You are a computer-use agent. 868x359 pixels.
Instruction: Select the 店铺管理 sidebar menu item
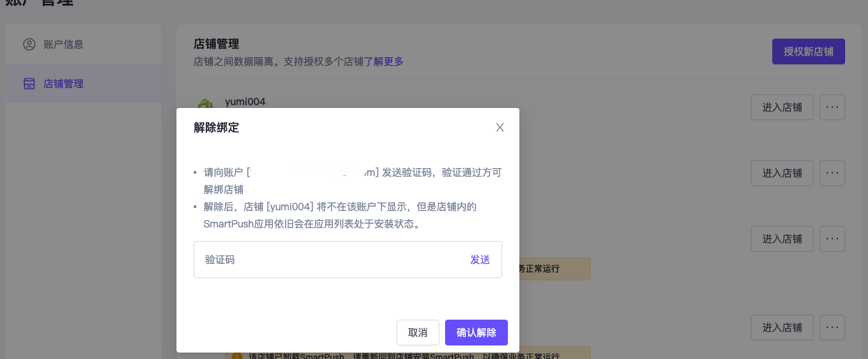(64, 84)
